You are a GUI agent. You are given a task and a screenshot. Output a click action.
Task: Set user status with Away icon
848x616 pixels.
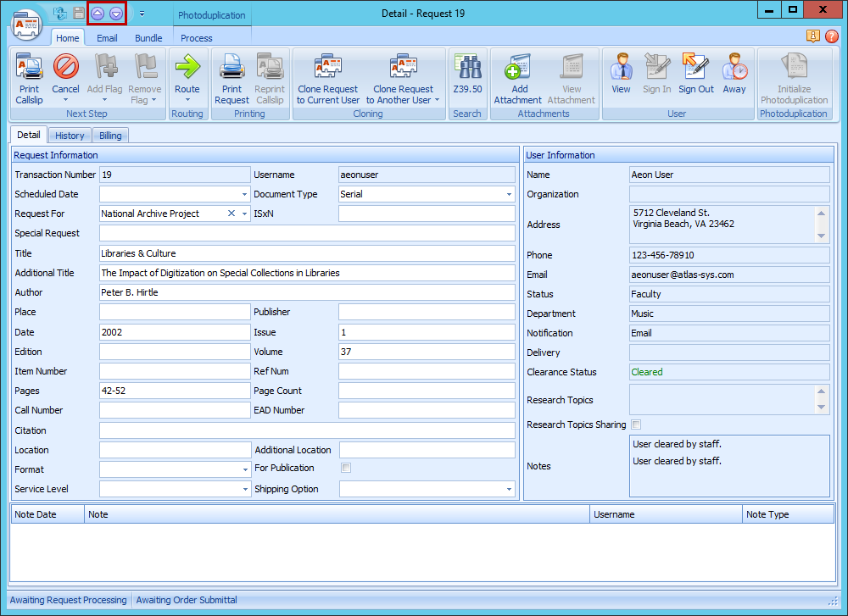[x=734, y=68]
